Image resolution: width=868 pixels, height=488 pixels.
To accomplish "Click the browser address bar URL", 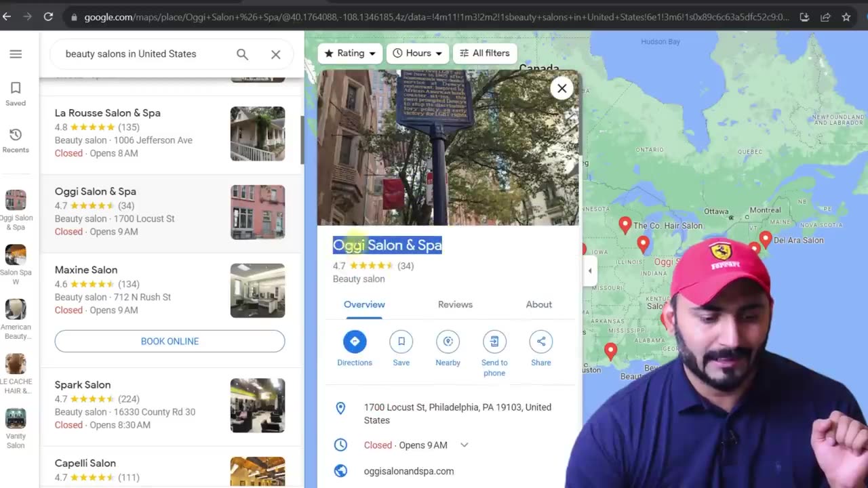I will (436, 17).
